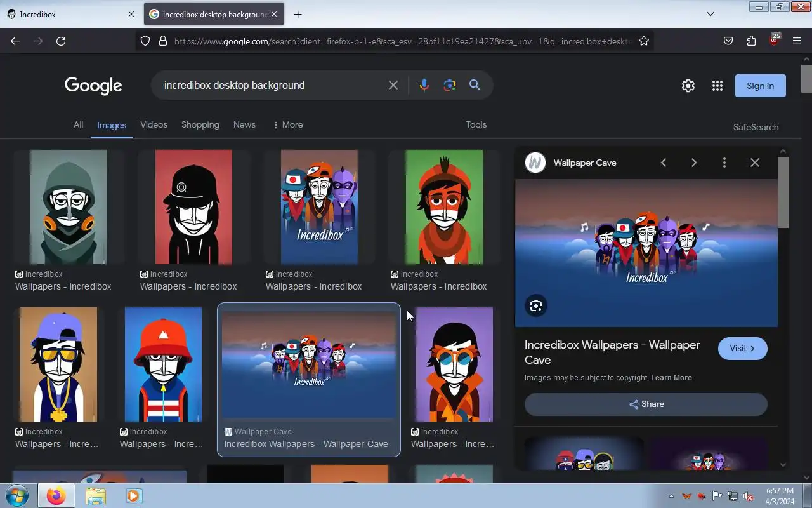
Task: Go to the Shopping search tab
Action: point(200,124)
